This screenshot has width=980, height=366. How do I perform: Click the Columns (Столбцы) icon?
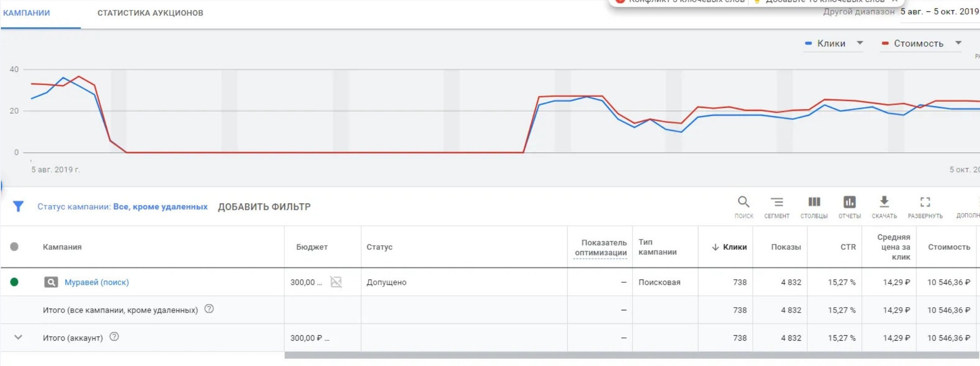(x=814, y=202)
